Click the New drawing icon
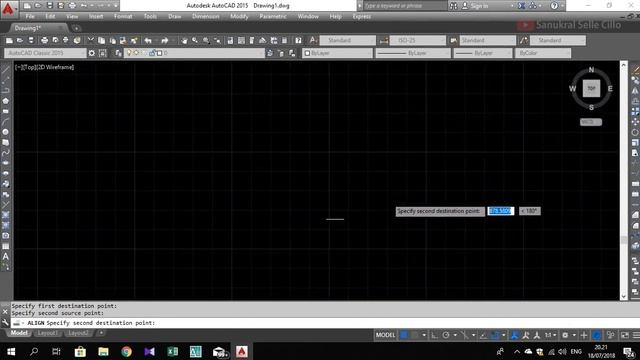The width and height of the screenshot is (640, 360). pyautogui.click(x=9, y=40)
